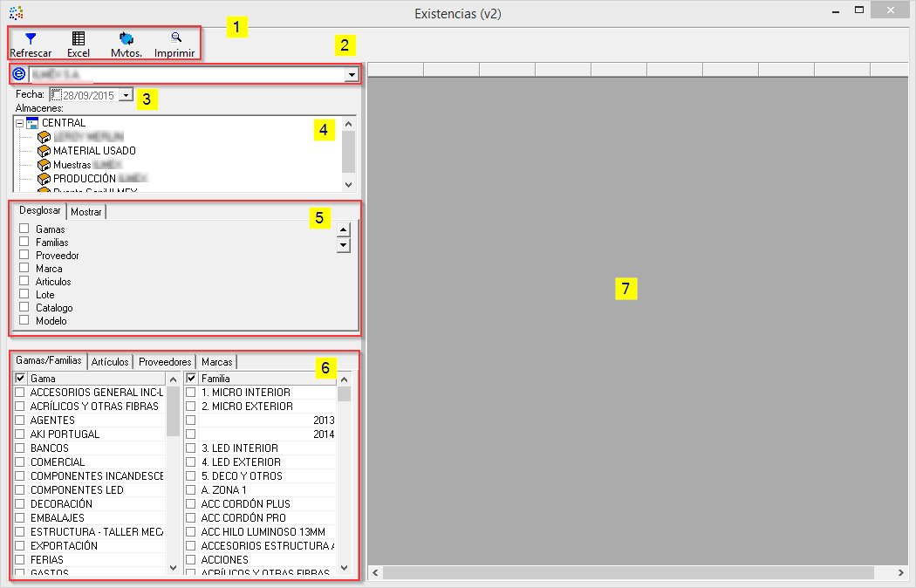Click the app icon in title bar
The width and height of the screenshot is (916, 588).
click(16, 13)
